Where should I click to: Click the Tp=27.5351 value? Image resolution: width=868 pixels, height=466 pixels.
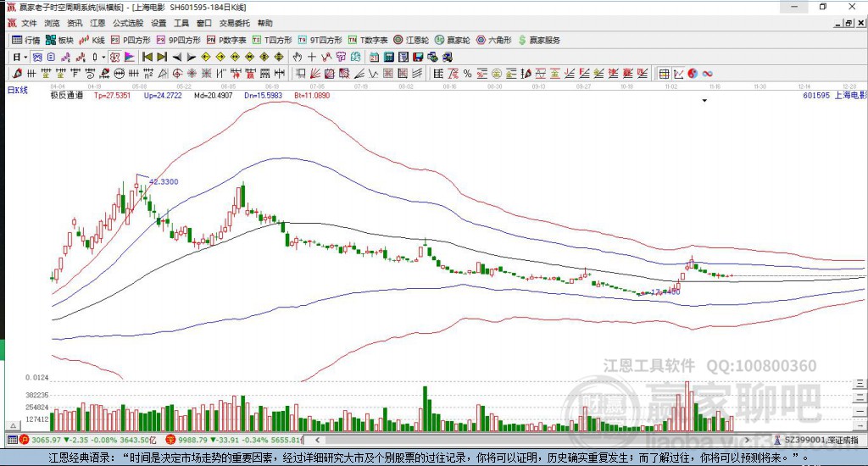click(x=113, y=96)
